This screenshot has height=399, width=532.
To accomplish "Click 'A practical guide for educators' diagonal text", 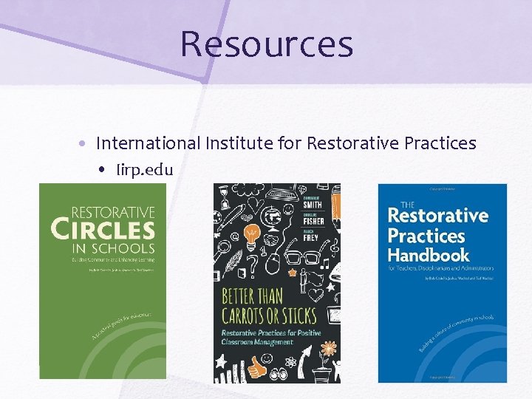I will pos(121,326).
